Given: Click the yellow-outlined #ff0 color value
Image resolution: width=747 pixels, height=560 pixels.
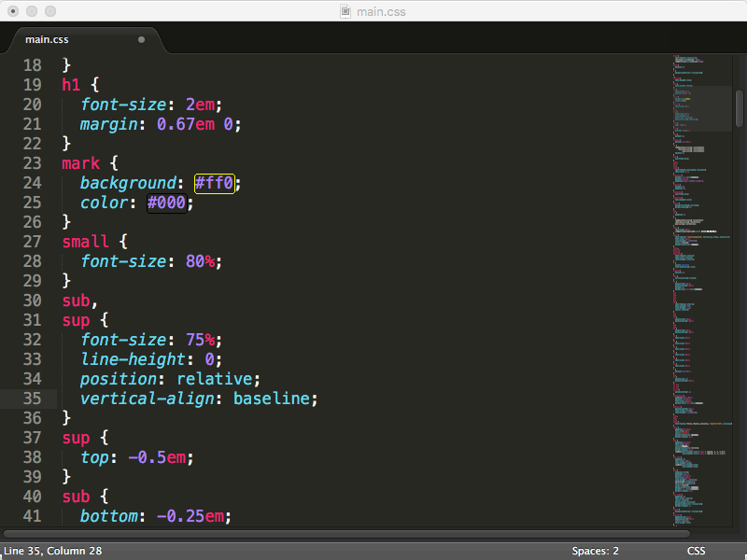Looking at the screenshot, I should pos(214,183).
